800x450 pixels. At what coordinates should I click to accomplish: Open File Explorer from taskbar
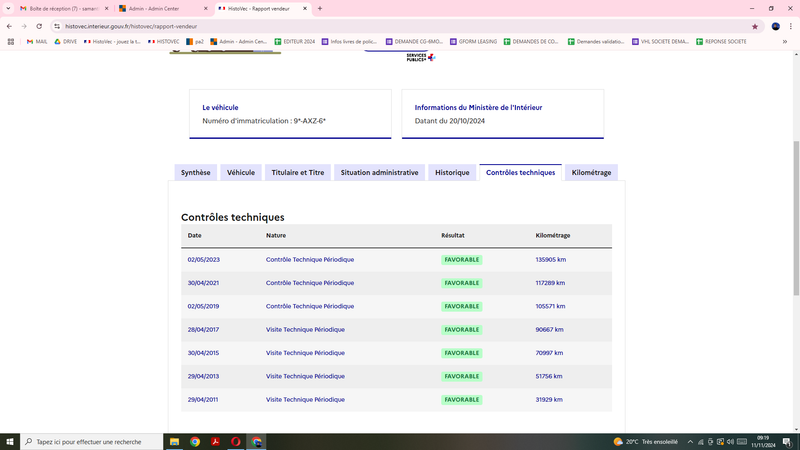[x=174, y=442]
